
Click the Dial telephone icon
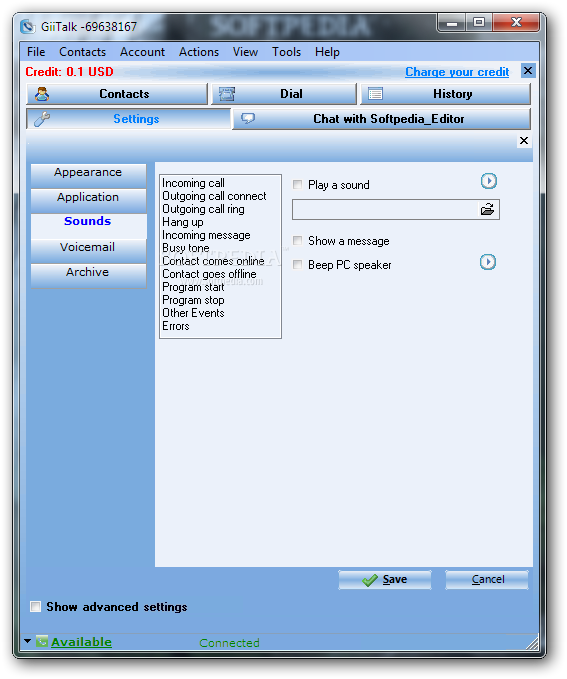coord(227,94)
